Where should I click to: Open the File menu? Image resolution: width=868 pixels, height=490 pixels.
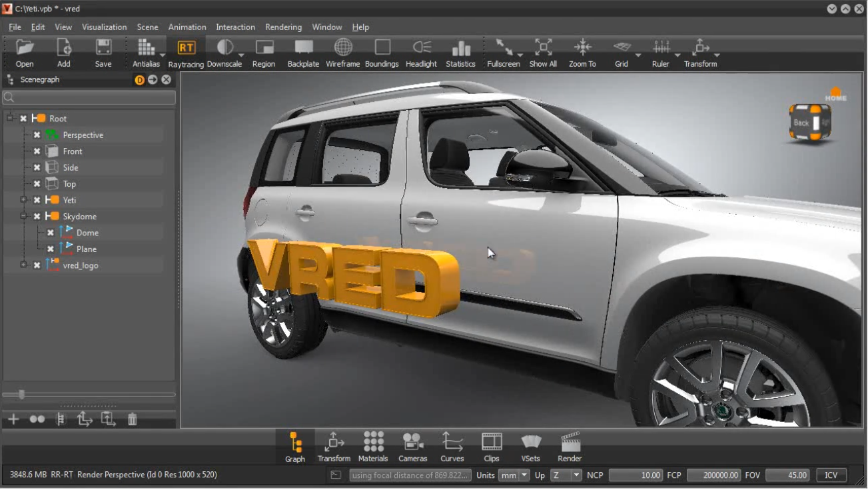(x=15, y=27)
